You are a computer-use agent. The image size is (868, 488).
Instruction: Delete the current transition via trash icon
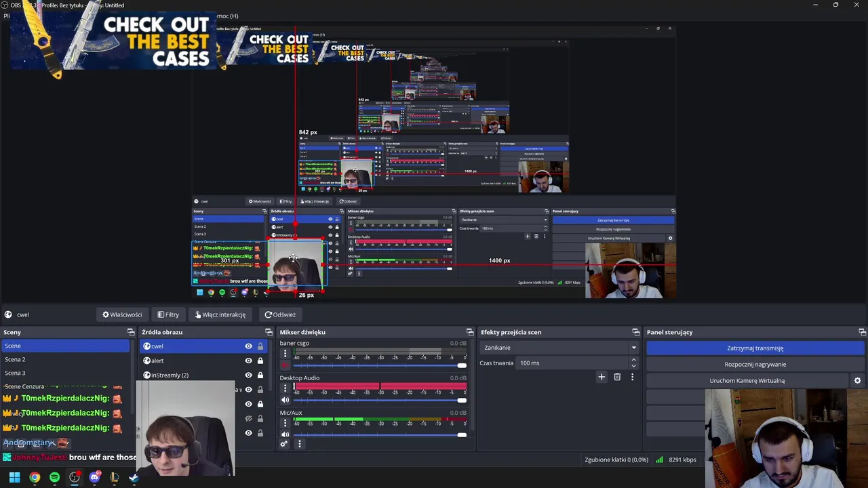point(617,377)
